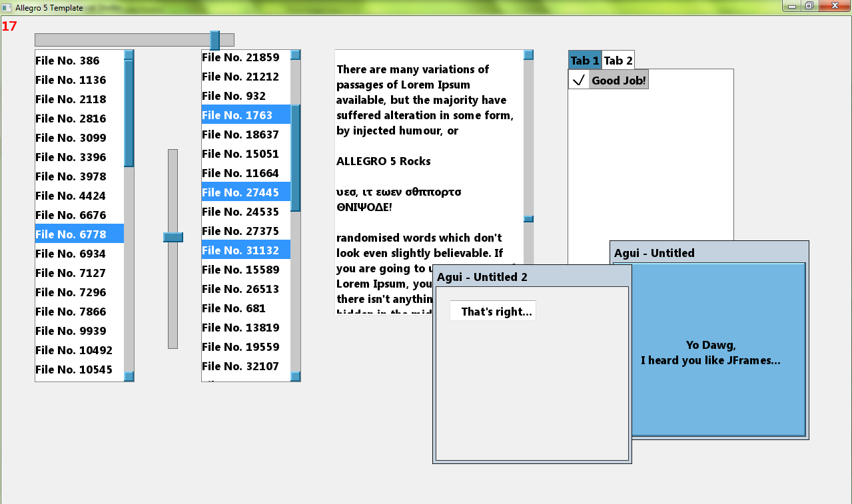Click second file list scroll-down arrow

(x=296, y=376)
